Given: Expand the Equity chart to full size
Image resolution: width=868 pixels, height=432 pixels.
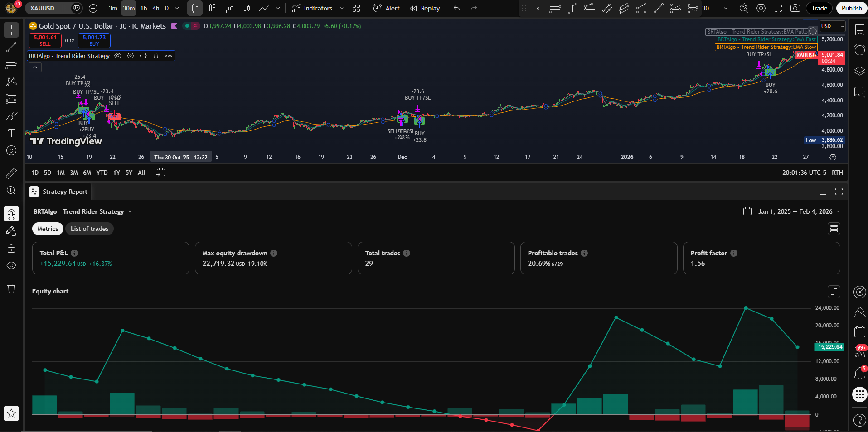Looking at the screenshot, I should click(834, 292).
